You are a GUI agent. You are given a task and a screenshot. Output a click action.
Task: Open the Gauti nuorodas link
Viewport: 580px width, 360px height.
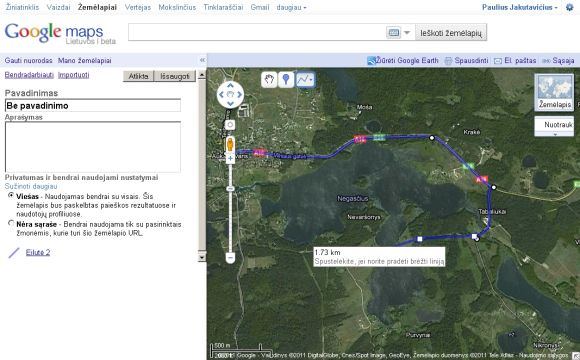click(28, 60)
